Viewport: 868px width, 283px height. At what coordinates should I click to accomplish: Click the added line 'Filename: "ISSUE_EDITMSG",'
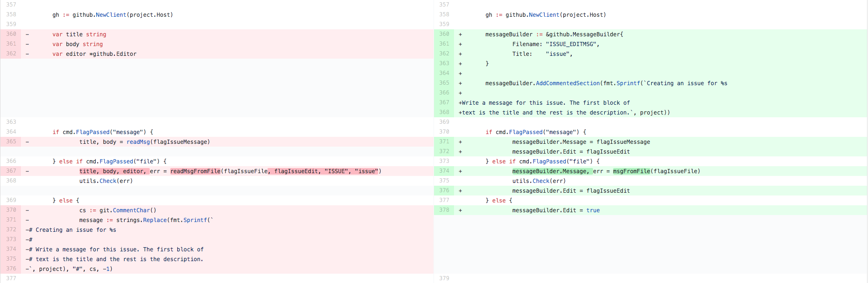[556, 44]
